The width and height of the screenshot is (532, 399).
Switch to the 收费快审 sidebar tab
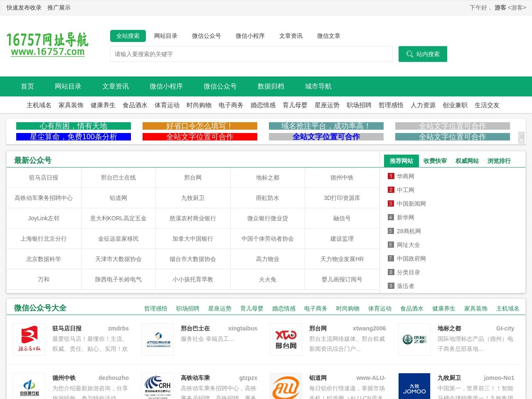click(435, 161)
